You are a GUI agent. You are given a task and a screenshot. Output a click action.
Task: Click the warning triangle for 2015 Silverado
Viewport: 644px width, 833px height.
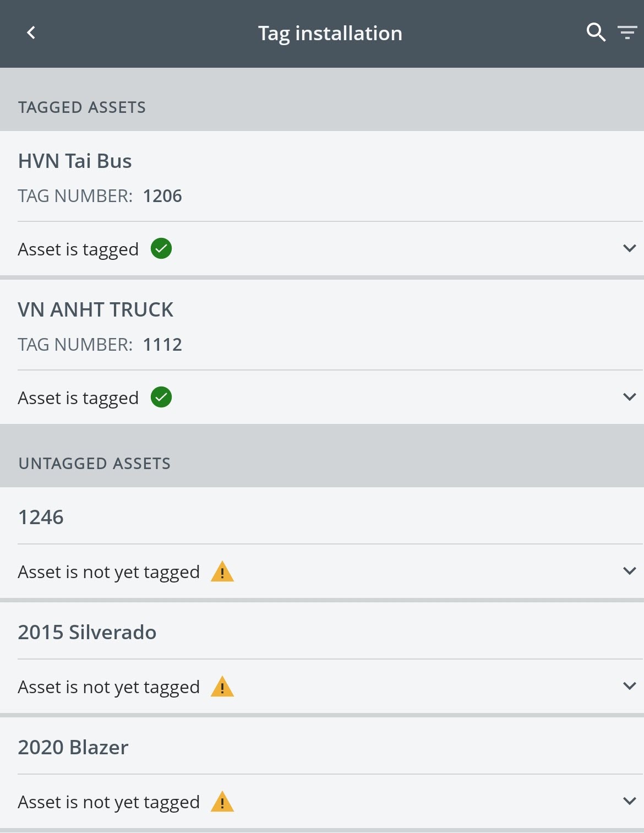point(222,687)
